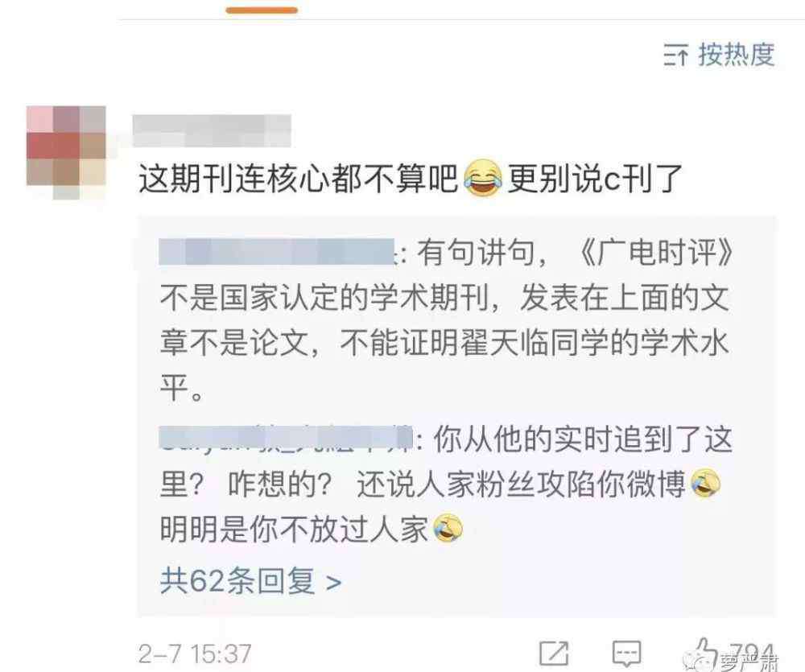This screenshot has width=805, height=672.
Task: Click the reply starting 你从他的实时追到了这里
Action: (446, 484)
